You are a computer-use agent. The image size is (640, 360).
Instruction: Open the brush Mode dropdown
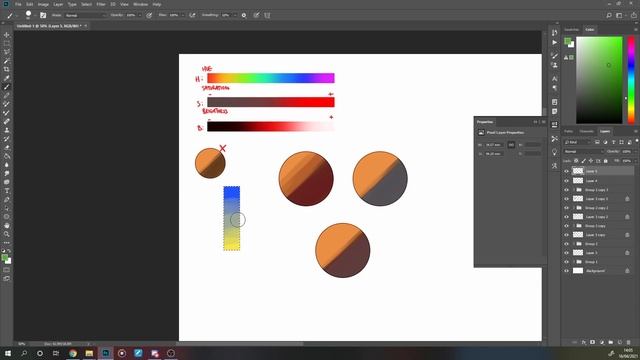point(85,15)
